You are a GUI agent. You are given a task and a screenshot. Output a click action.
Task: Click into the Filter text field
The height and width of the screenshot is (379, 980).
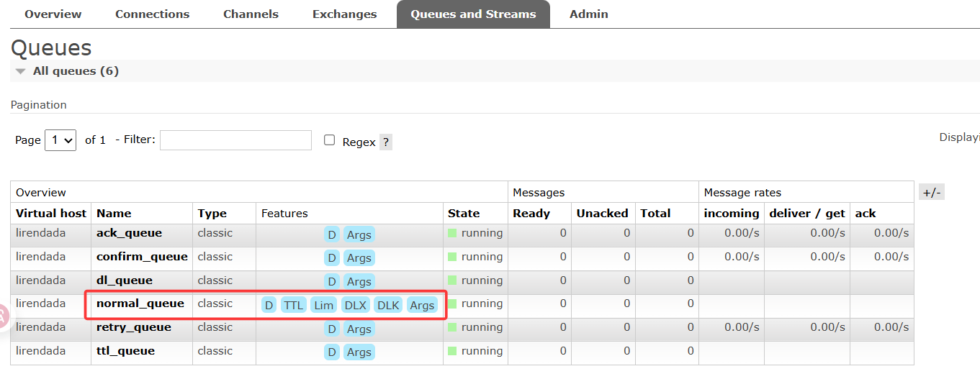click(x=235, y=140)
